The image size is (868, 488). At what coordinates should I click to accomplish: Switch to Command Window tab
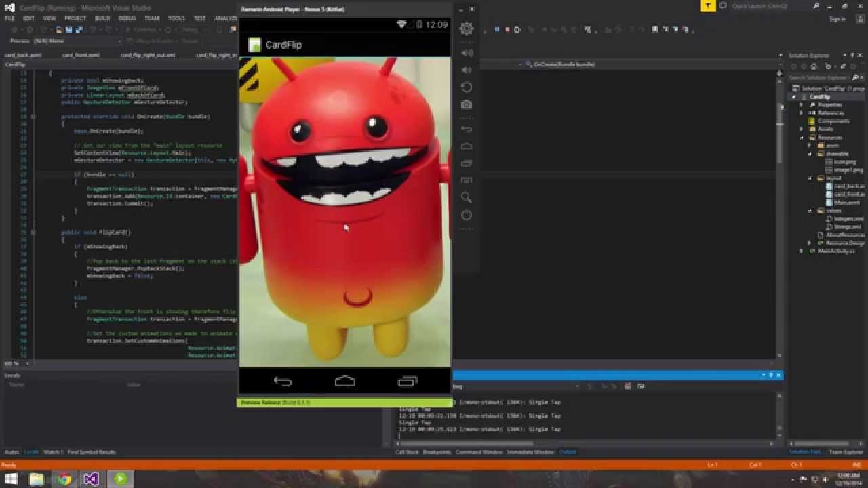point(479,452)
